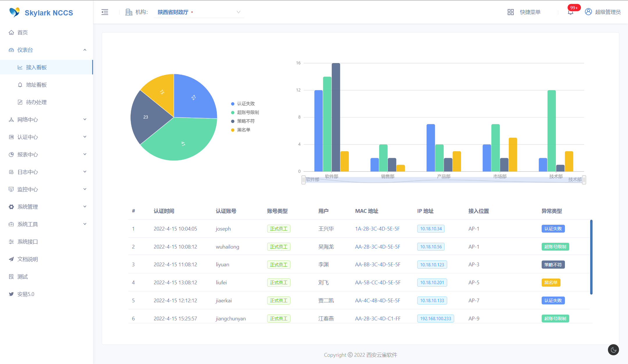Viewport: 628px width, 364px height.
Task: Click the left handle of chart zoom slider
Action: [x=304, y=180]
